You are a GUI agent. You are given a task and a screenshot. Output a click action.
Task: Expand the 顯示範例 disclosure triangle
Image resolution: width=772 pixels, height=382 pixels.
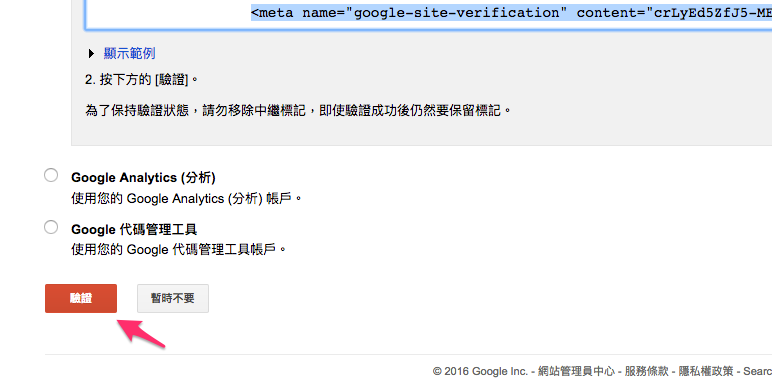click(x=92, y=53)
